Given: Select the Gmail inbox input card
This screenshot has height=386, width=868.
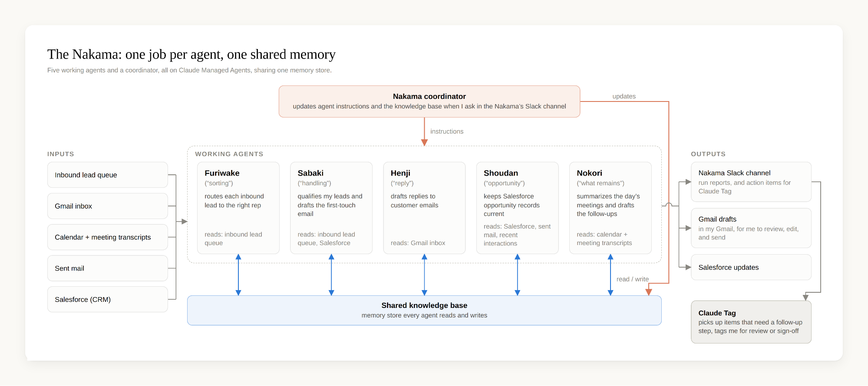Looking at the screenshot, I should tap(108, 206).
